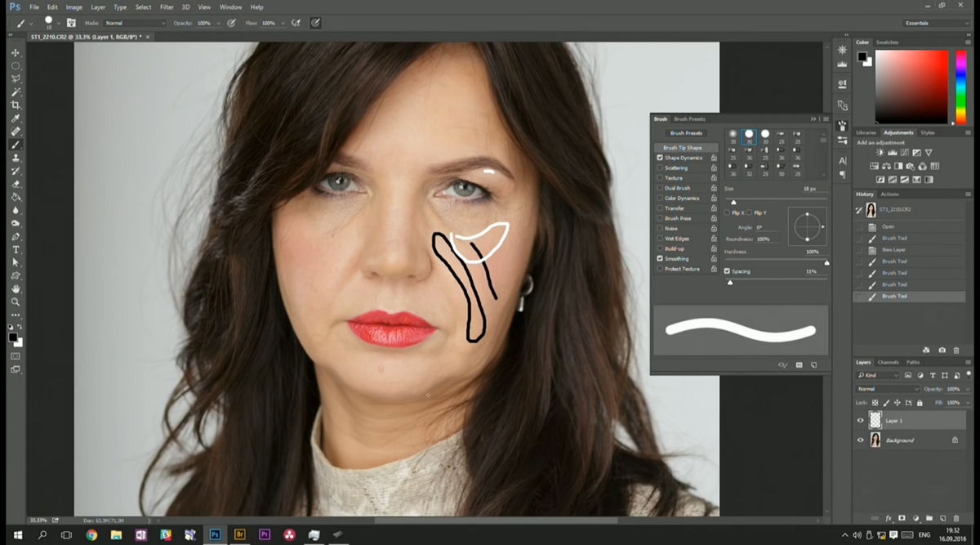Screen dimensions: 980x545
Task: Open layer blend mode Normal dropdown
Action: point(888,389)
